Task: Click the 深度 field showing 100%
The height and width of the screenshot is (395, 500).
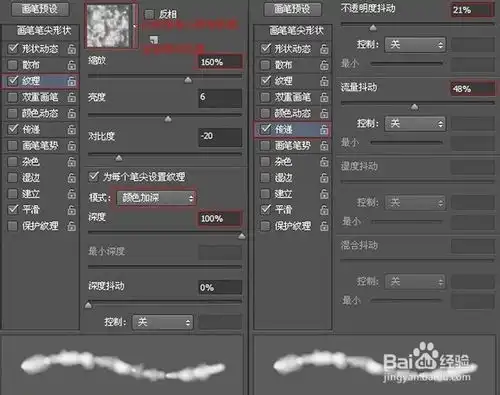Action: click(x=220, y=219)
